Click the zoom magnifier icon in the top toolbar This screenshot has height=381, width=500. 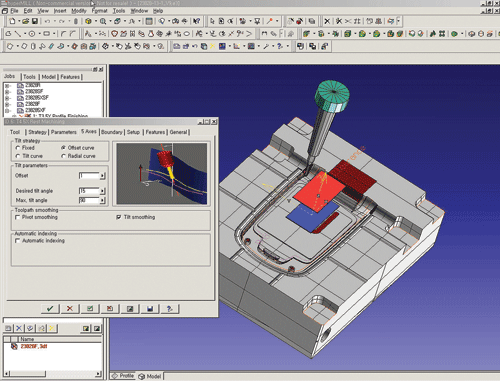point(103,21)
